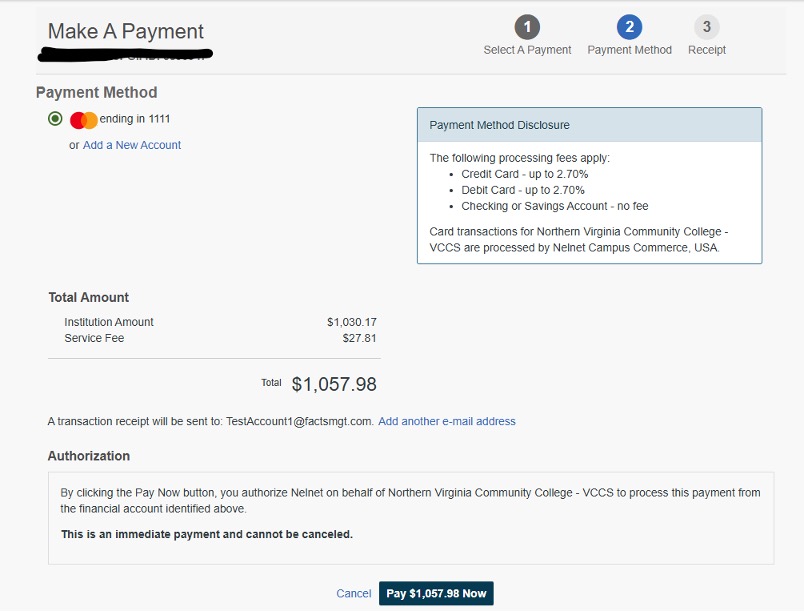Click the Mastercard logo icon

[x=84, y=120]
